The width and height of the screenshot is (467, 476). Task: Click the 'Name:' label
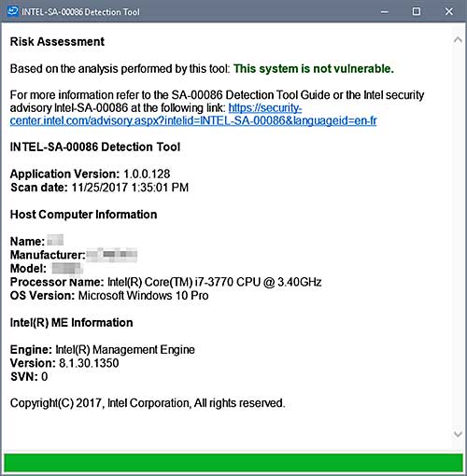(x=27, y=242)
